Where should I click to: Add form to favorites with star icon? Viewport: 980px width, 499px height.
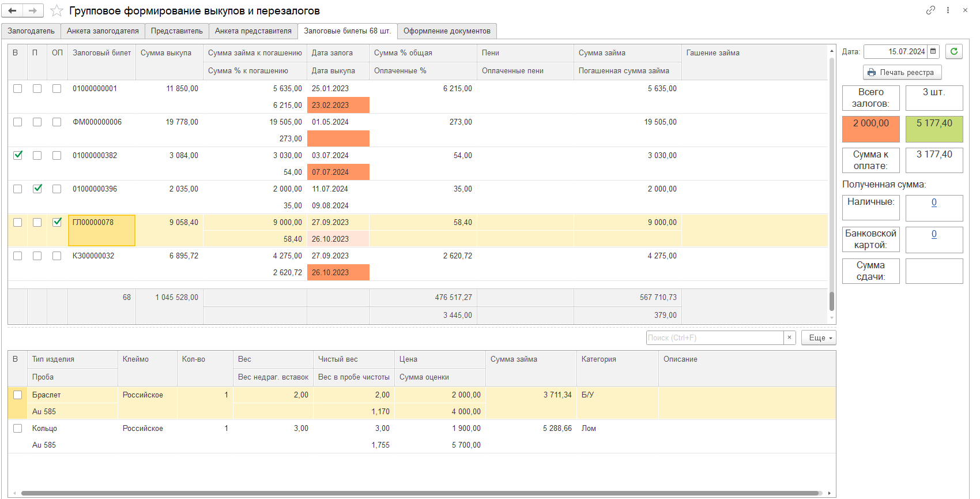[56, 10]
